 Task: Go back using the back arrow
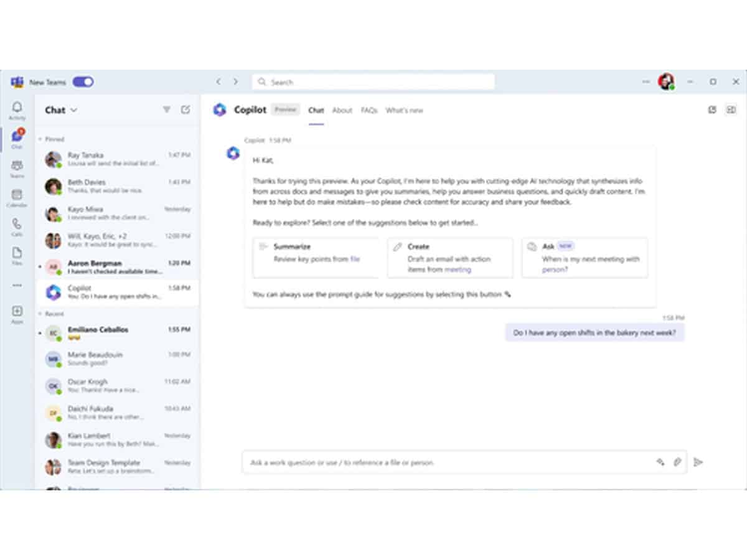coord(218,82)
